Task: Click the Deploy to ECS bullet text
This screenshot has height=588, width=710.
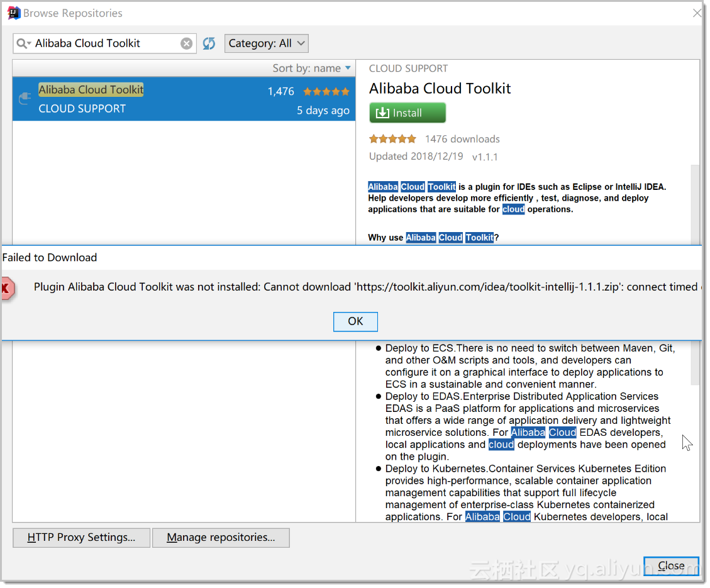Action: tap(530, 366)
